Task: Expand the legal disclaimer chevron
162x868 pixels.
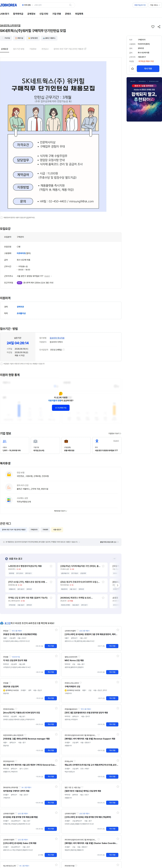Action: [x=79, y=542]
